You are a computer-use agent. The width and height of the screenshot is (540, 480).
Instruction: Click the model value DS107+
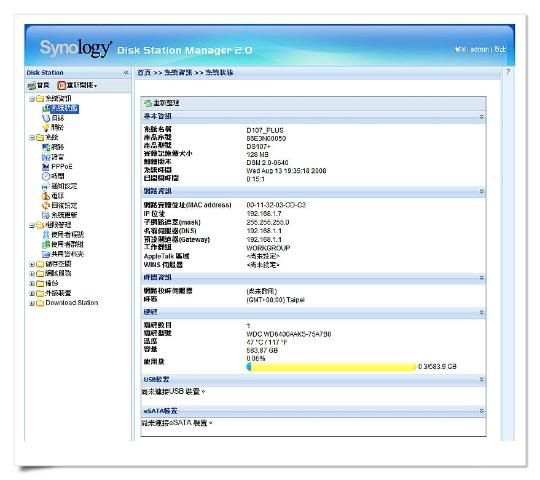[258, 147]
